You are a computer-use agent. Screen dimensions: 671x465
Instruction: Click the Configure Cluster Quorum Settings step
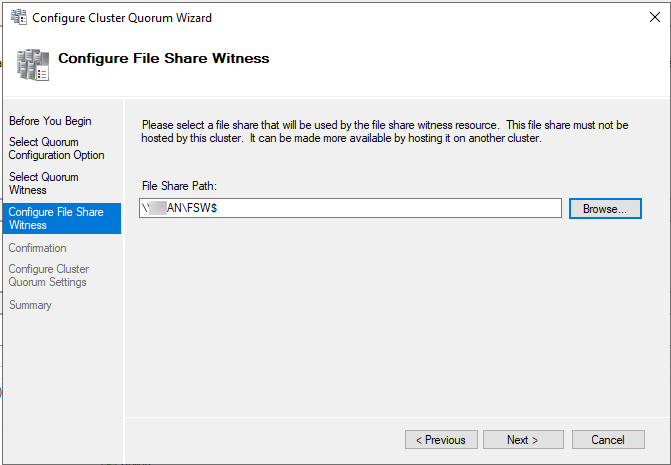(x=49, y=275)
